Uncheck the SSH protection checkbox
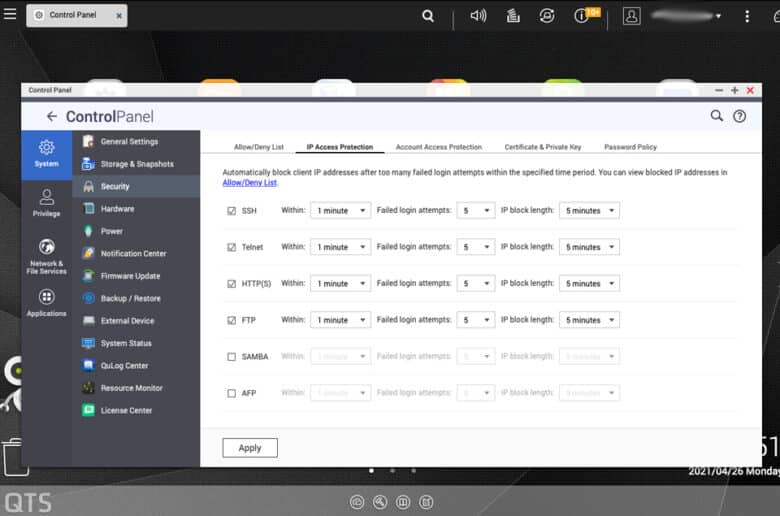This screenshot has height=516, width=780. (x=231, y=210)
